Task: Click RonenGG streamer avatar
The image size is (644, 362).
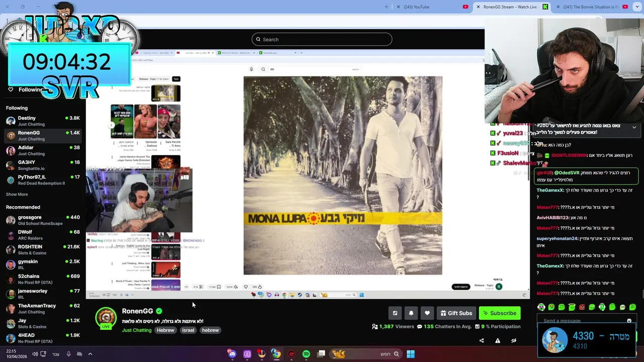Action: (106, 318)
